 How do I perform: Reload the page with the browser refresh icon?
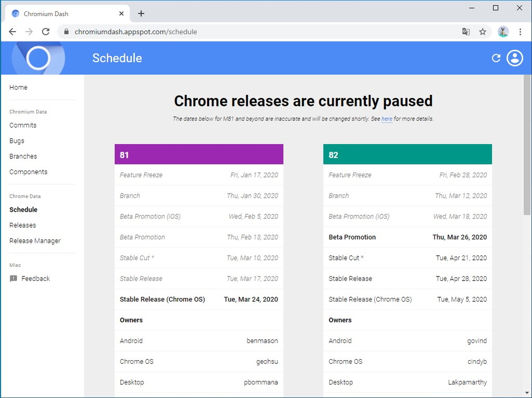coord(46,31)
